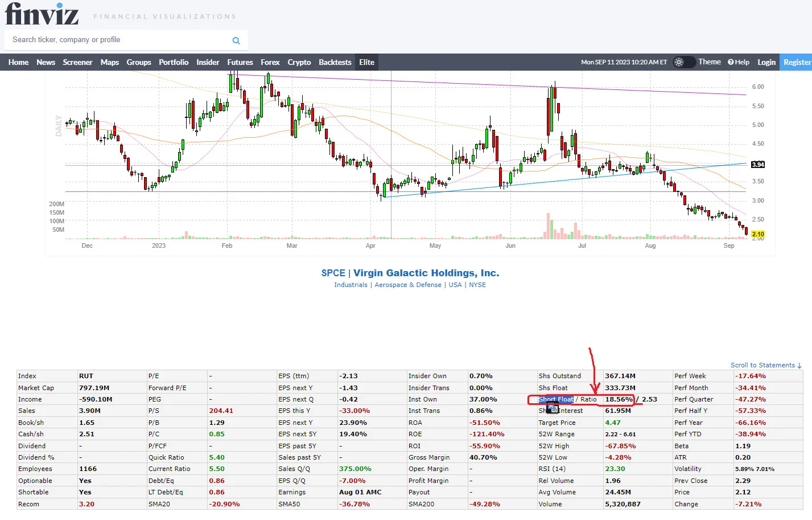Click the Target Price value 4.47
The image size is (812, 520).
coord(613,423)
